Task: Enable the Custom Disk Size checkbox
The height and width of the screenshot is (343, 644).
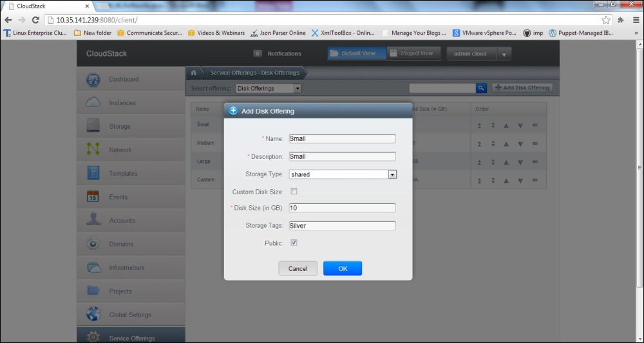Action: [294, 192]
